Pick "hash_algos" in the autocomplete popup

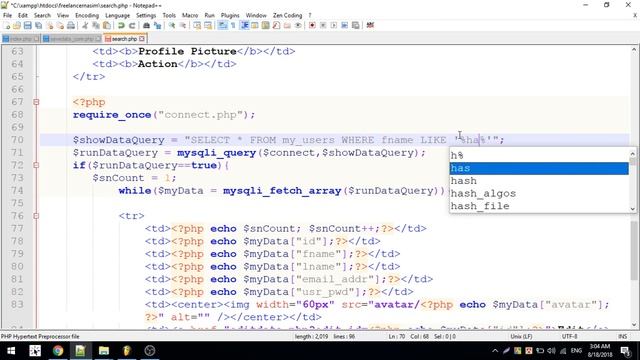coord(539,193)
